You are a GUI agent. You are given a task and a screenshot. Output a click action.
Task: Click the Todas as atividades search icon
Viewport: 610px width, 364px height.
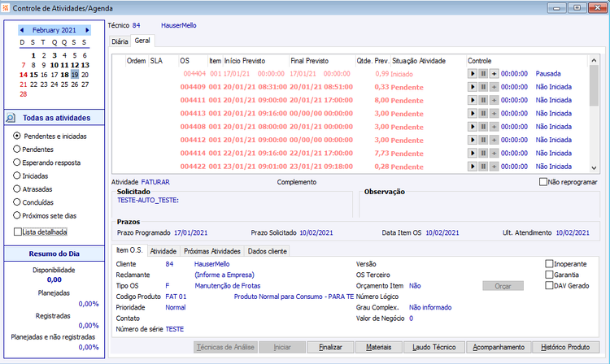pos(11,118)
